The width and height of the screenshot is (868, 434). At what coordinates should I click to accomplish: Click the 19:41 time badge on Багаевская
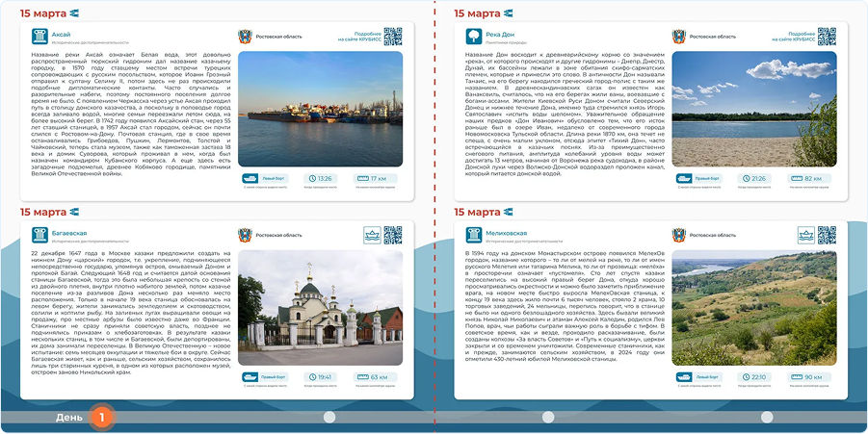click(x=320, y=377)
